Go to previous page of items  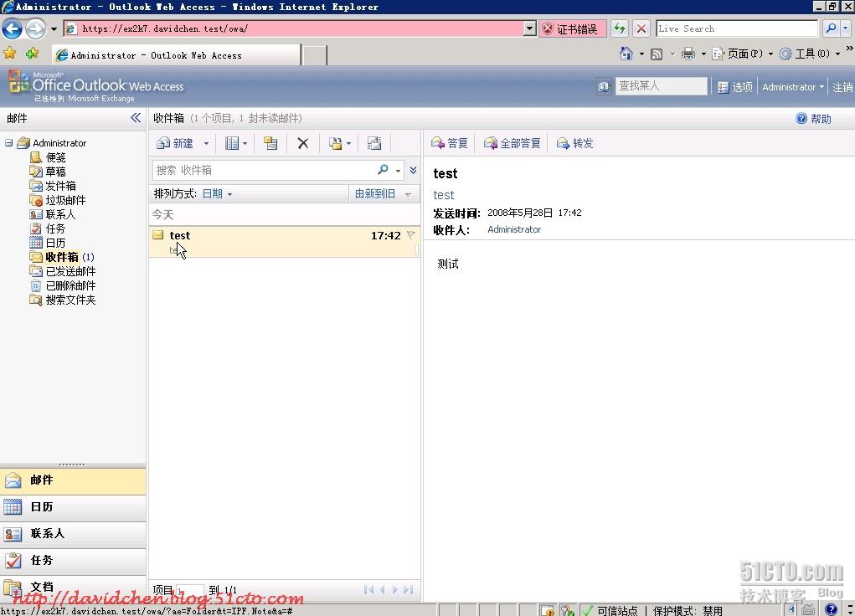point(382,590)
